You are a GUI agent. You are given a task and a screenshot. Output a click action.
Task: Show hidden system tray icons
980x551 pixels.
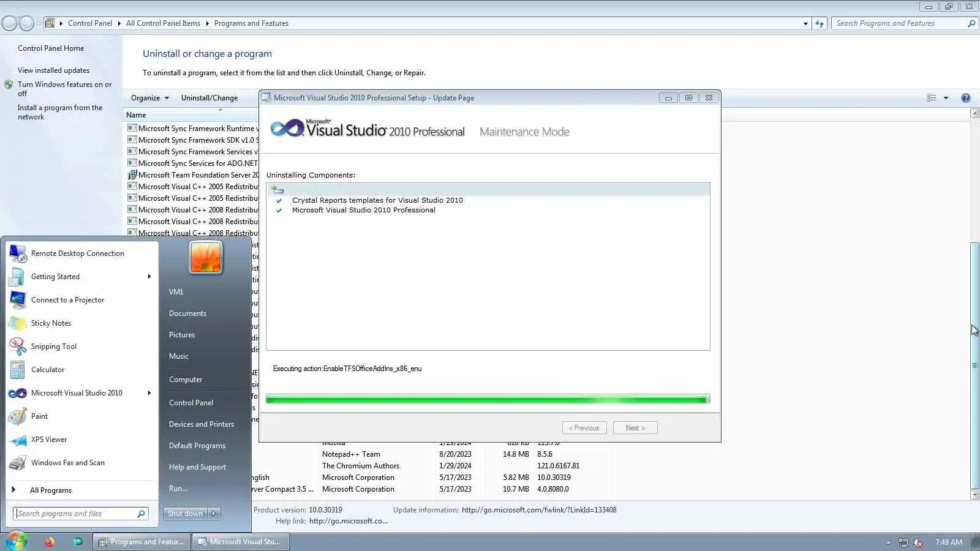pos(888,542)
